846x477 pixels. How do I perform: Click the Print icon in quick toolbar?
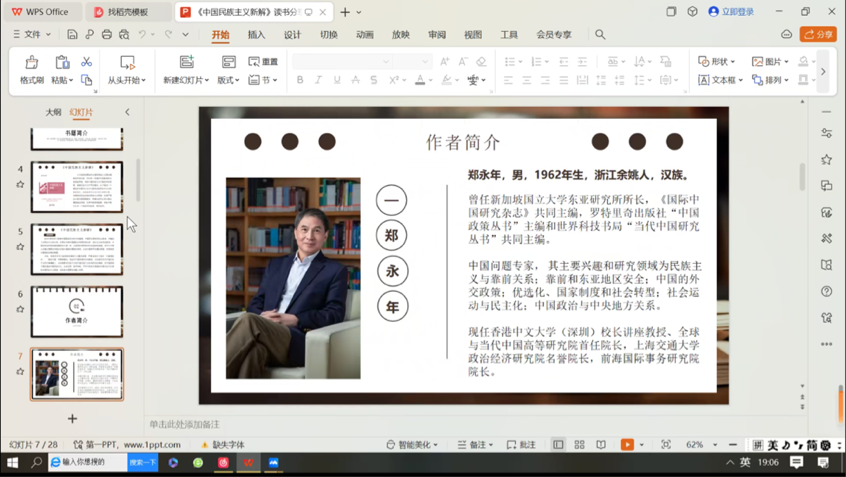coord(107,35)
